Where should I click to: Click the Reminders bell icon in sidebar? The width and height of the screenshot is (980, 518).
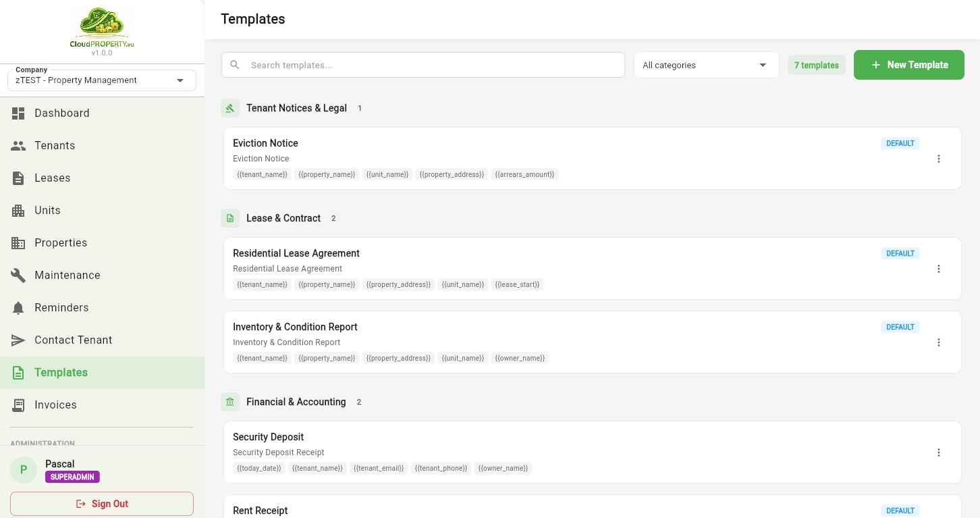coord(19,308)
